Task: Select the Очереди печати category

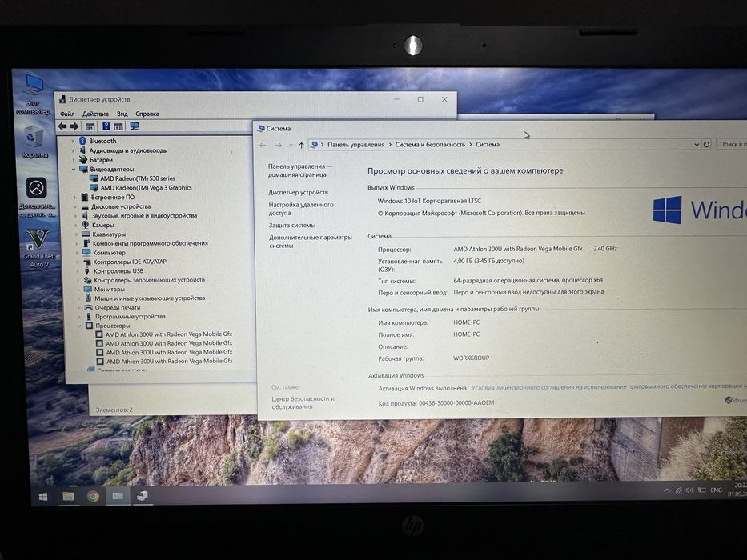Action: (x=117, y=308)
